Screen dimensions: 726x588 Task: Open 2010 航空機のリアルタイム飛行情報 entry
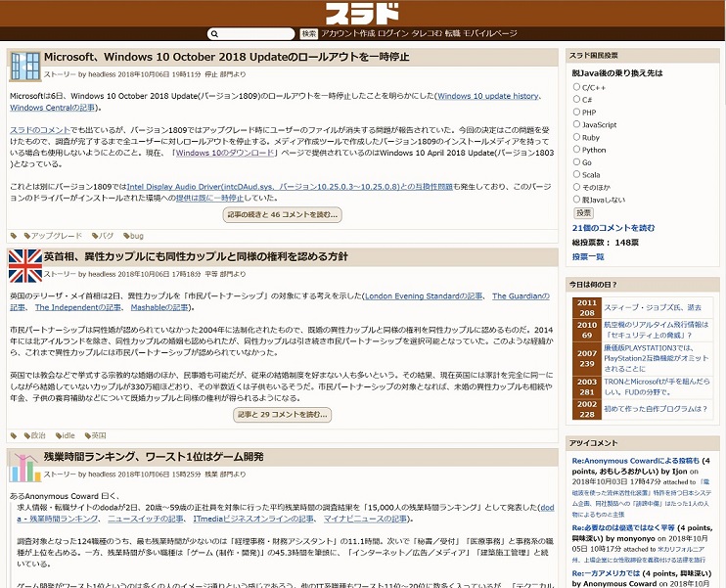(x=657, y=330)
